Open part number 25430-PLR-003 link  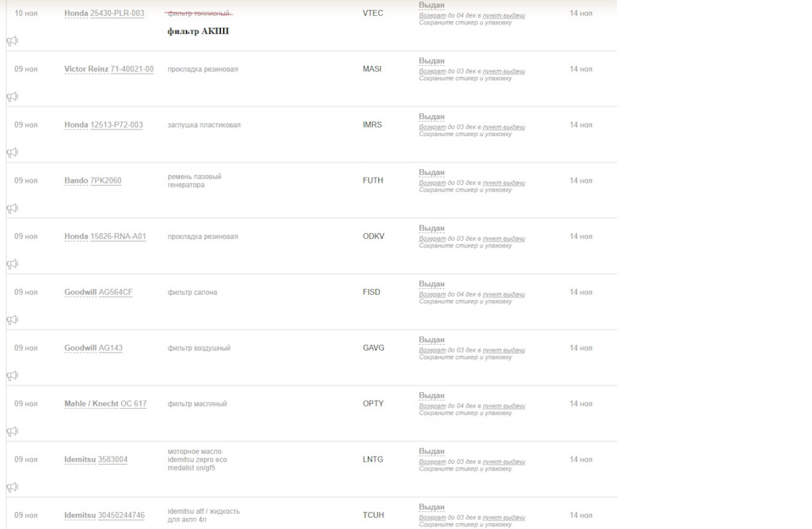[x=117, y=14]
